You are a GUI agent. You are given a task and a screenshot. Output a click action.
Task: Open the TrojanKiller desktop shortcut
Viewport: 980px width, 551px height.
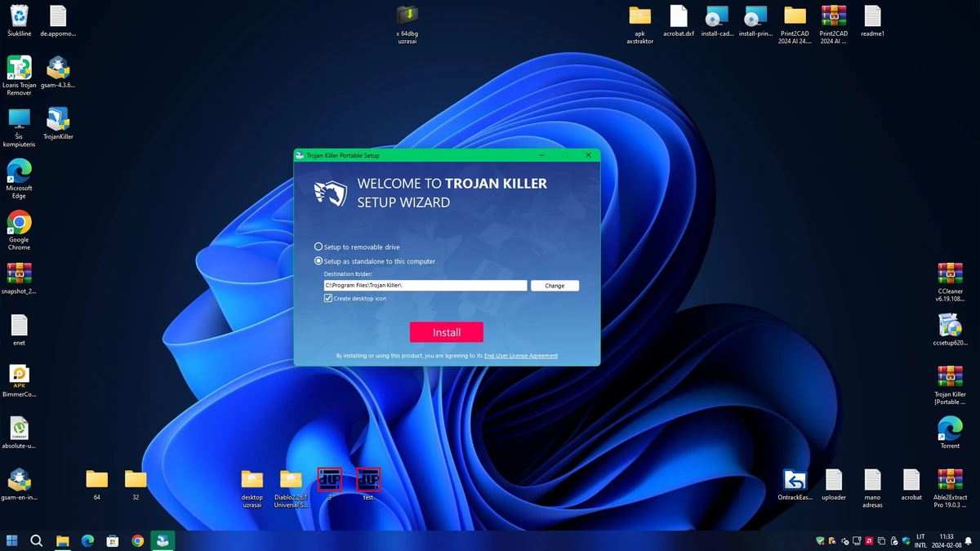coord(58,123)
